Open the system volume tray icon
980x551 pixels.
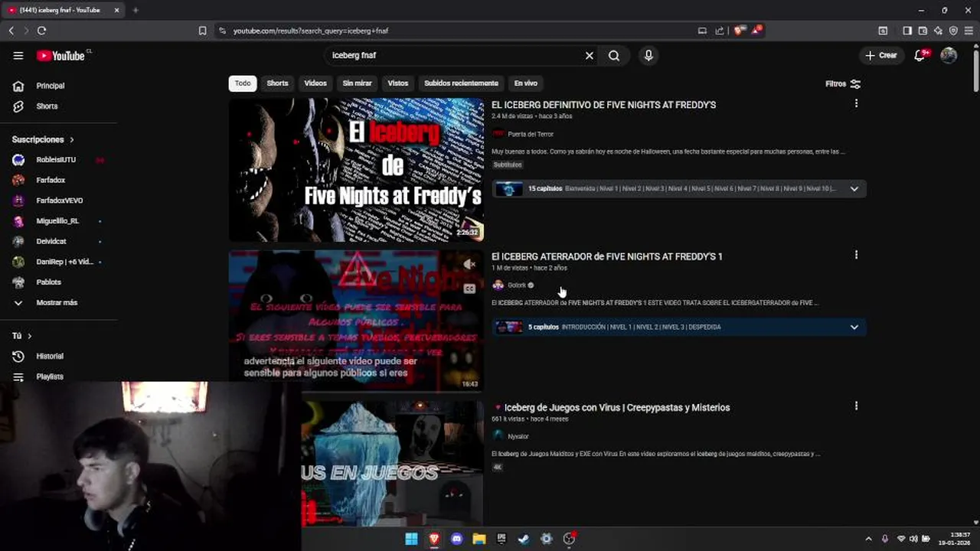tap(913, 539)
